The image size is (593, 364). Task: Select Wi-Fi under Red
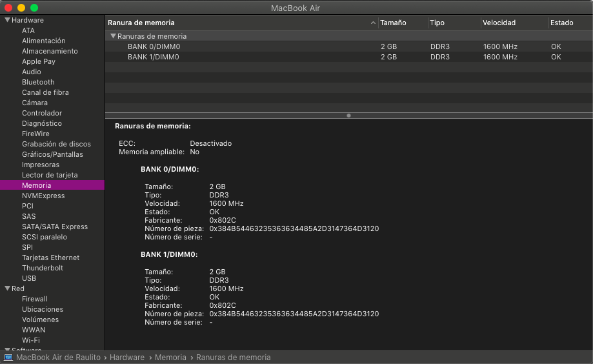point(30,340)
